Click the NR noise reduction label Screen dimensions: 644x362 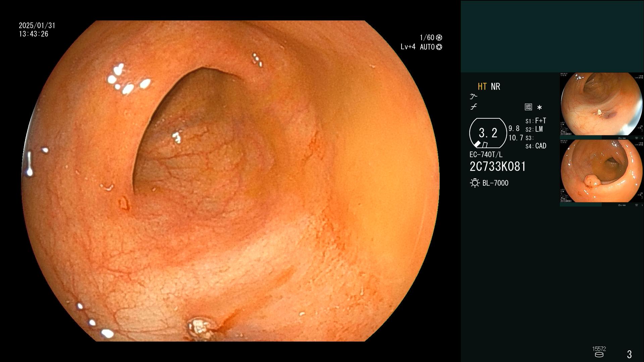(495, 86)
